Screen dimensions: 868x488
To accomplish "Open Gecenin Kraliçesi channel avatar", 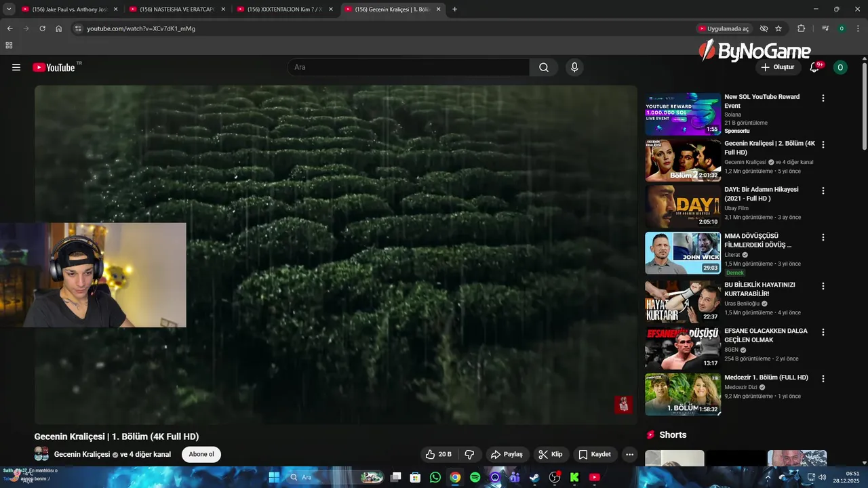I will point(41,454).
